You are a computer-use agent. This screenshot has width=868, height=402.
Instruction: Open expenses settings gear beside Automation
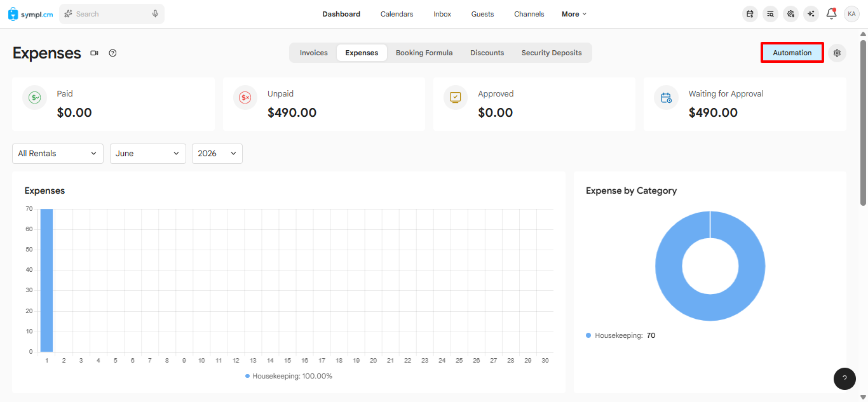[x=837, y=53]
